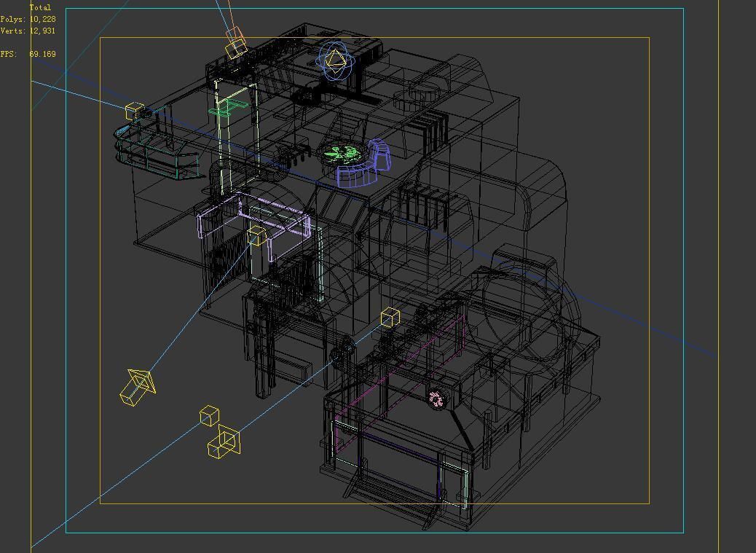This screenshot has height=553, width=756.
Task: Pick the yellow target box above the magenta rectangle
Action: click(x=390, y=317)
